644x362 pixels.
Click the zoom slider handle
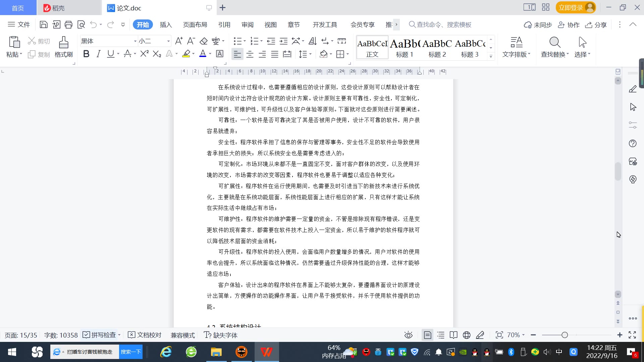click(565, 335)
